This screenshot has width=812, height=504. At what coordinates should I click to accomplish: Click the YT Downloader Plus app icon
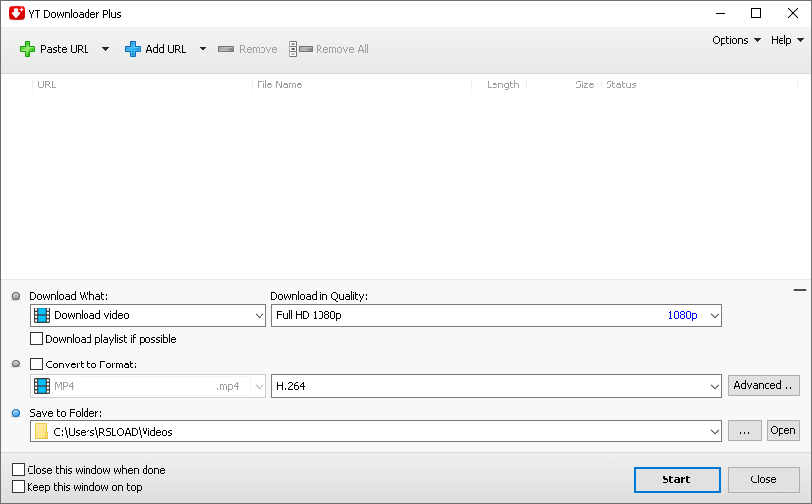pyautogui.click(x=16, y=13)
